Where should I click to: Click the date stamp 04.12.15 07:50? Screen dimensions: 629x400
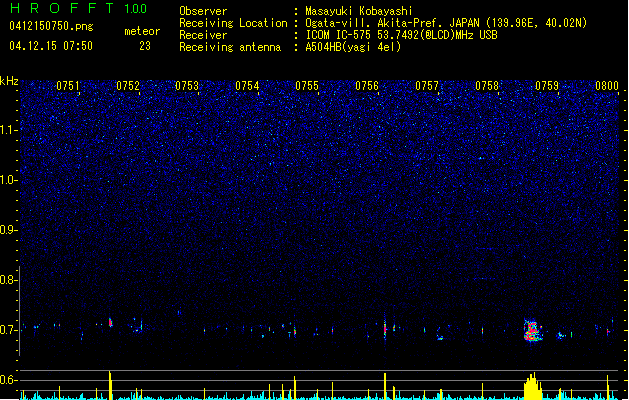[51, 45]
